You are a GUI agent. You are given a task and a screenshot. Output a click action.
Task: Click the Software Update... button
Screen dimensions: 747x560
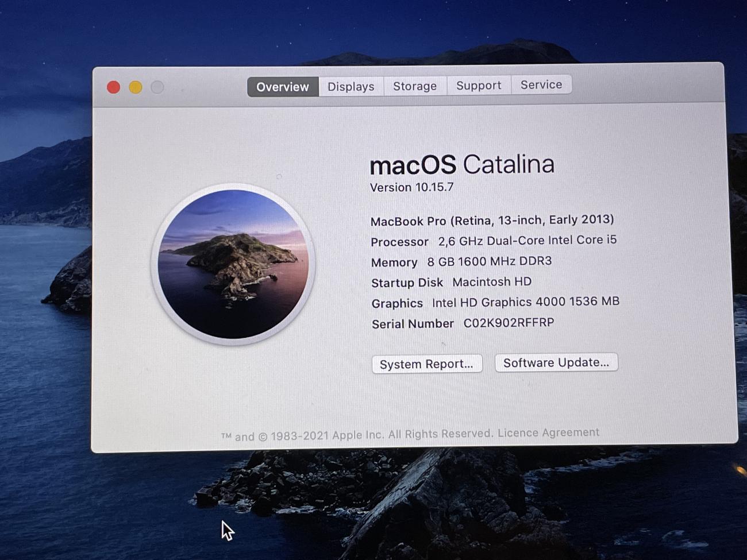[556, 362]
